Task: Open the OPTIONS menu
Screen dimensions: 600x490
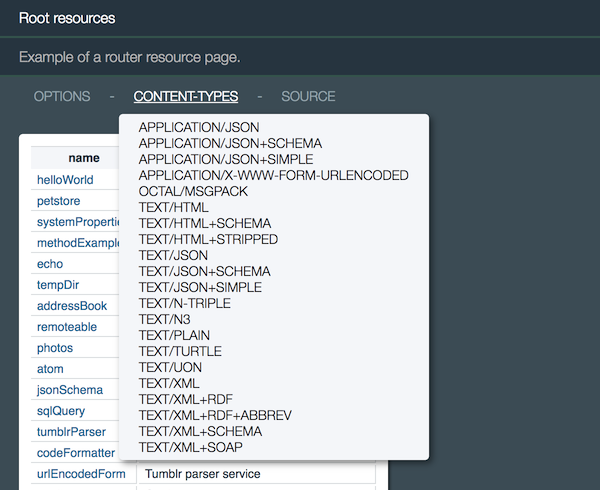Action: (62, 97)
